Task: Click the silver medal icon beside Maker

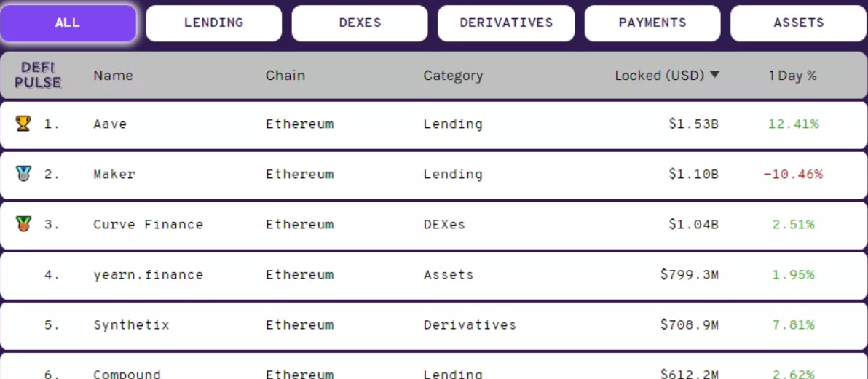Action: point(23,174)
